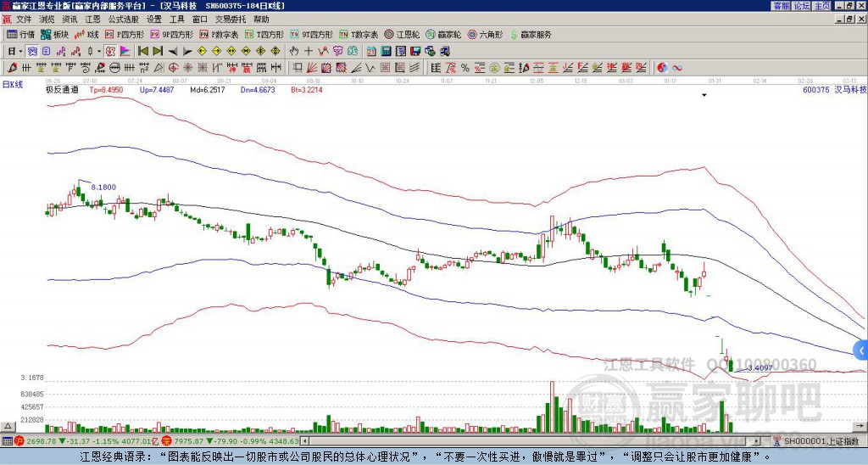Click the 主页 button in title bar

coord(822,6)
